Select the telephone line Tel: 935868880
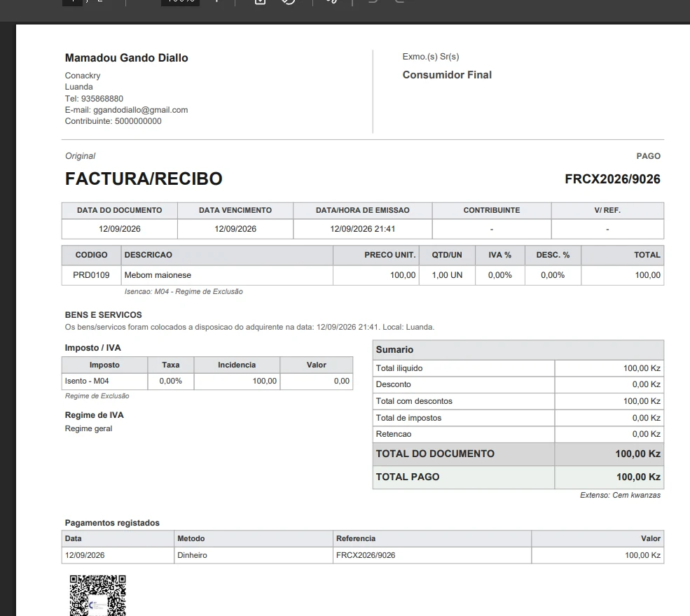Image resolution: width=690 pixels, height=616 pixels. click(94, 99)
